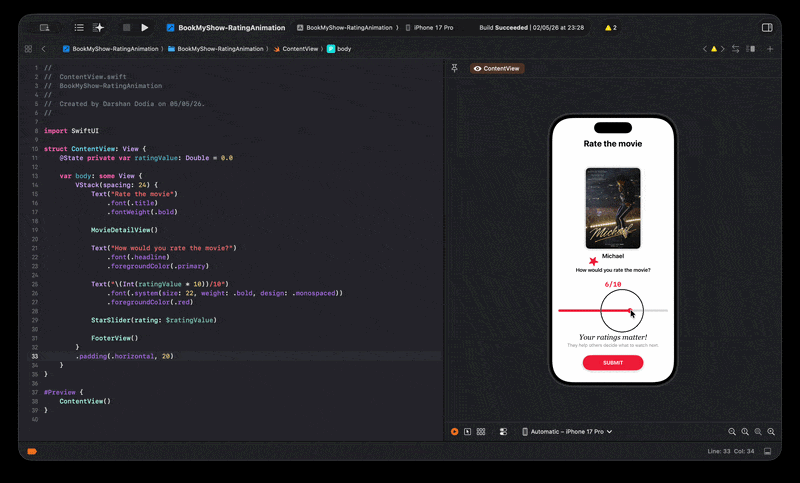Switch to Selectable preview mode
This screenshot has height=483, width=800.
tap(467, 431)
